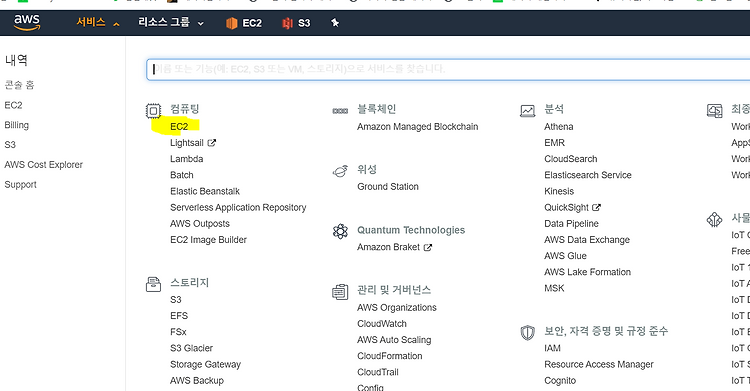Open AWS Auto Scaling
This screenshot has width=750, height=391.
394,340
